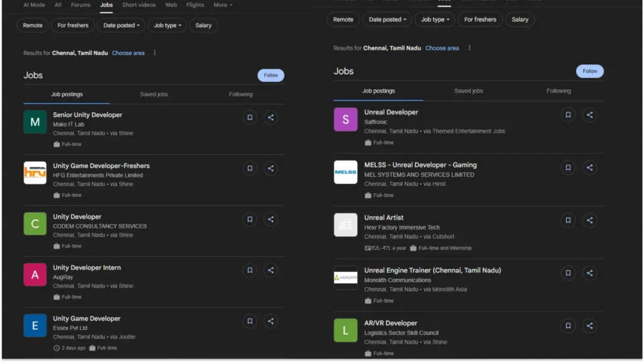Open the Forums search tab
The height and width of the screenshot is (362, 644).
click(x=80, y=5)
